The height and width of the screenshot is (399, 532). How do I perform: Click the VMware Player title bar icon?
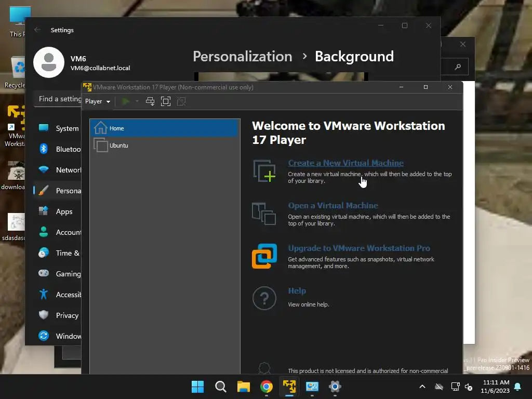click(87, 87)
